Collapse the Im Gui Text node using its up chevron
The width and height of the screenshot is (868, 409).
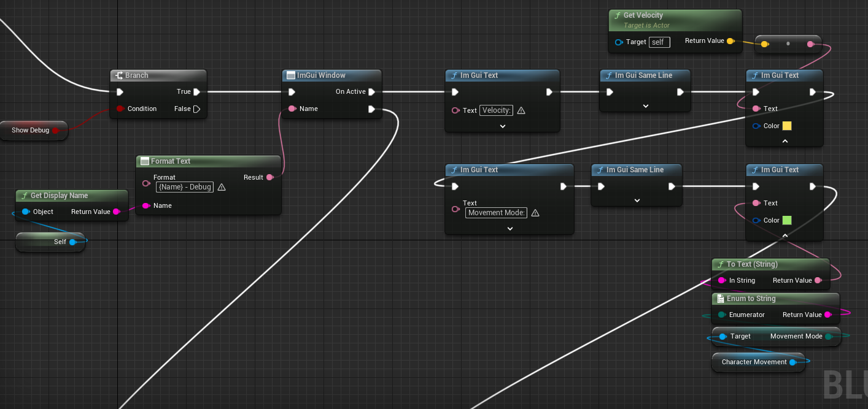(x=784, y=140)
